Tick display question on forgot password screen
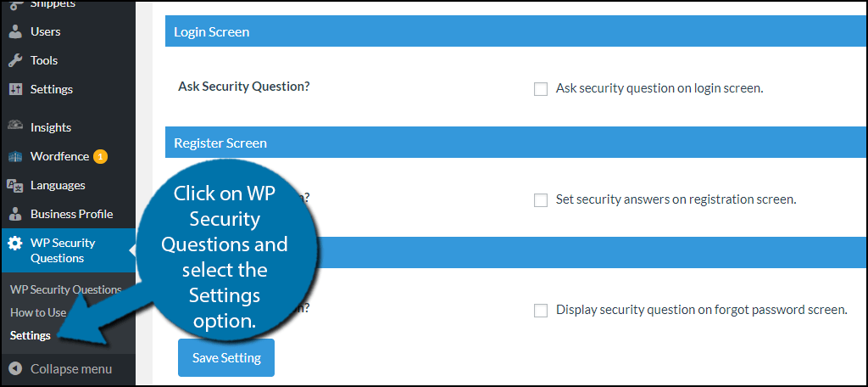 click(541, 311)
